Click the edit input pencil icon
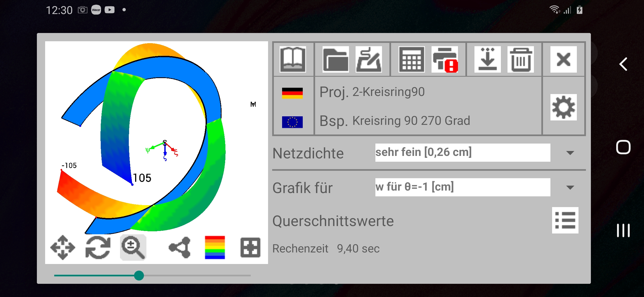Screen dimensions: 644x297 pyautogui.click(x=369, y=59)
